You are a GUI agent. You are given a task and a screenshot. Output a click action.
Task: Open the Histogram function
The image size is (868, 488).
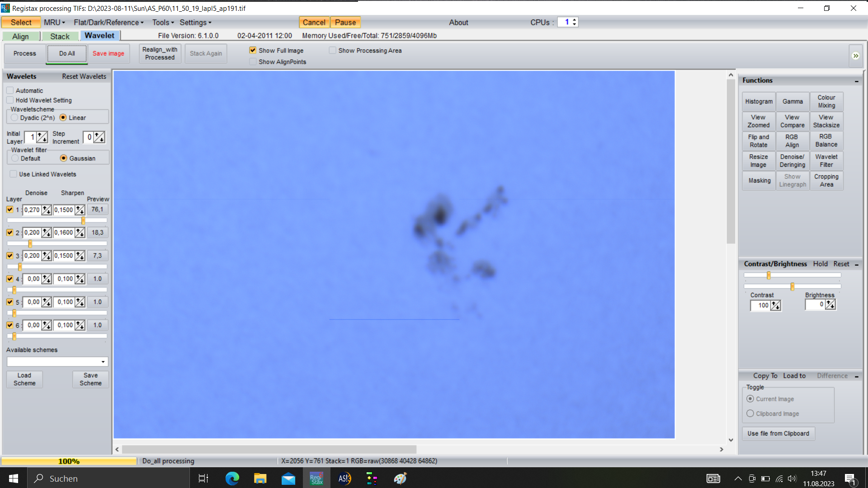(x=759, y=102)
